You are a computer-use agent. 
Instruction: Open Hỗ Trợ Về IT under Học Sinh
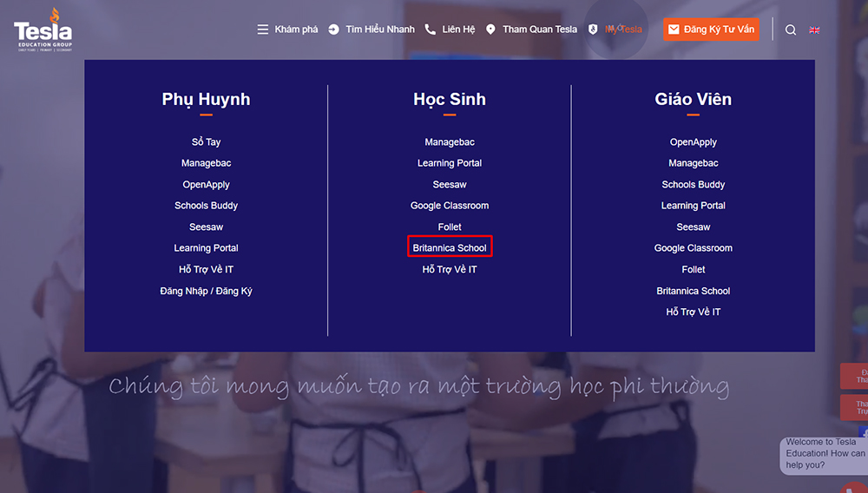click(450, 269)
